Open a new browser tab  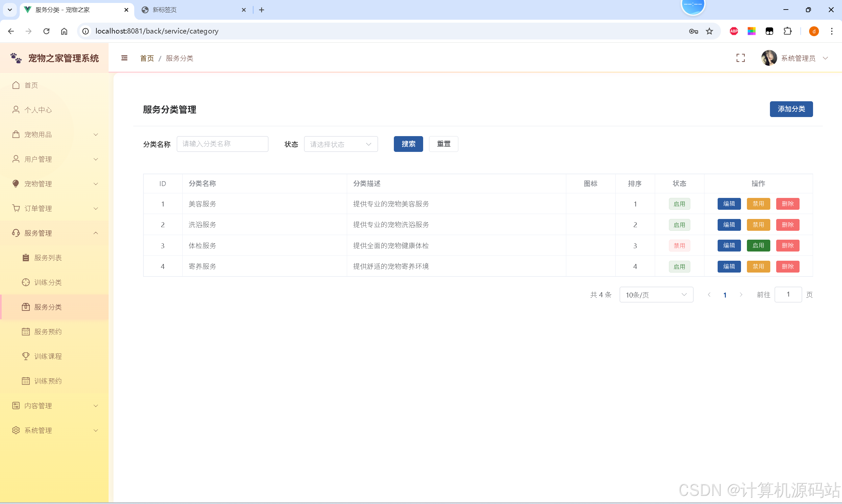tap(261, 10)
